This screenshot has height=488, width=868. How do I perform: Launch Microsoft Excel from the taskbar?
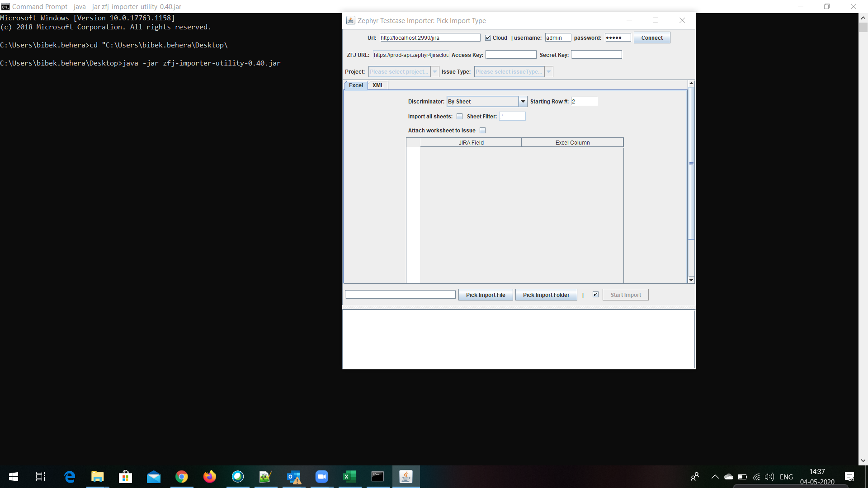[x=349, y=477]
